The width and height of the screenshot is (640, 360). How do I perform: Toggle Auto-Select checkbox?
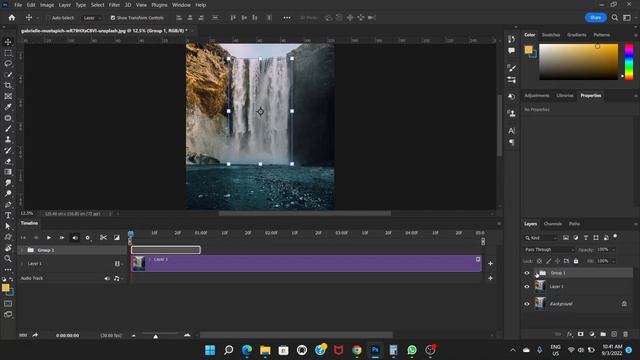coord(49,18)
